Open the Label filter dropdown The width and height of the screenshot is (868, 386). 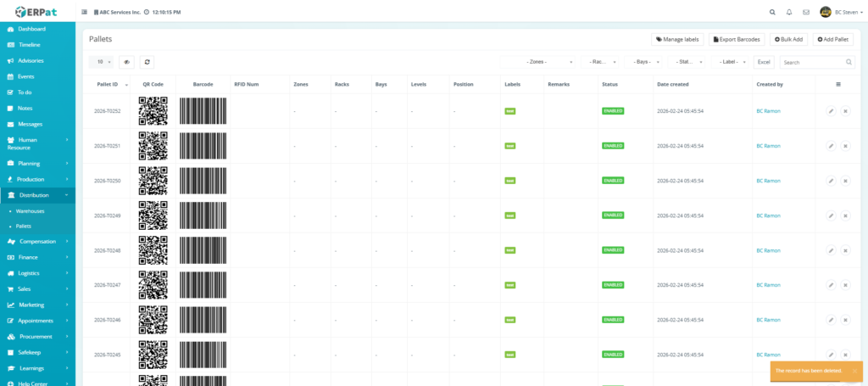[729, 62]
